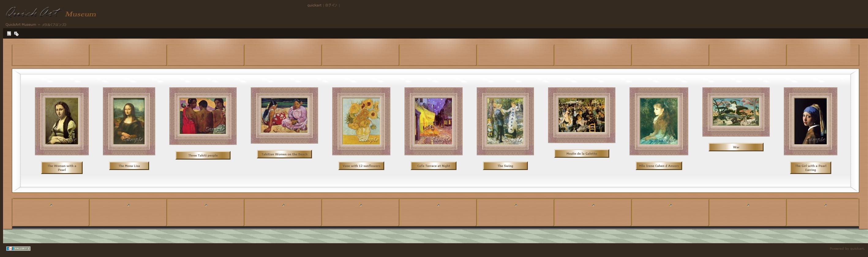Screen dimensions: 868x257
Task: Click the QuickArt Museum logo
Action: [x=51, y=13]
